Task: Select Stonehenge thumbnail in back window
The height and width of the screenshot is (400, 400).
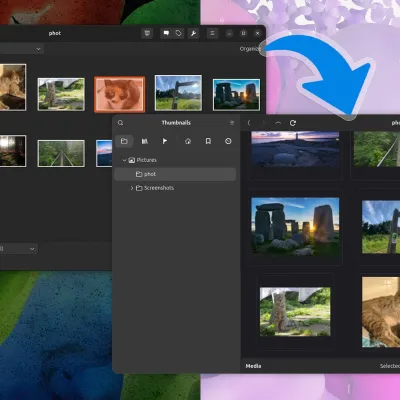Action: (x=236, y=95)
